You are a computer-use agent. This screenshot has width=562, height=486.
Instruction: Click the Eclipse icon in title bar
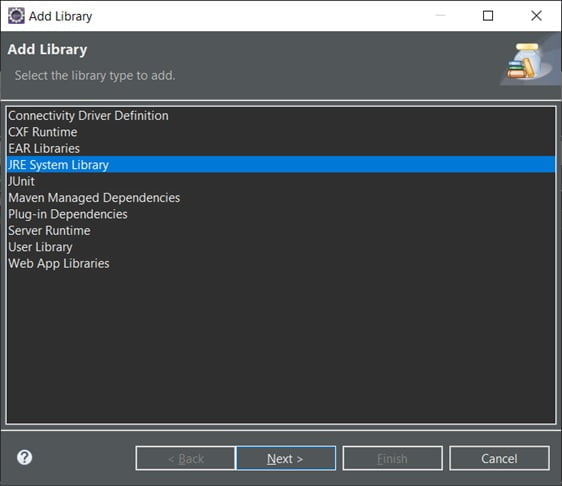(16, 16)
